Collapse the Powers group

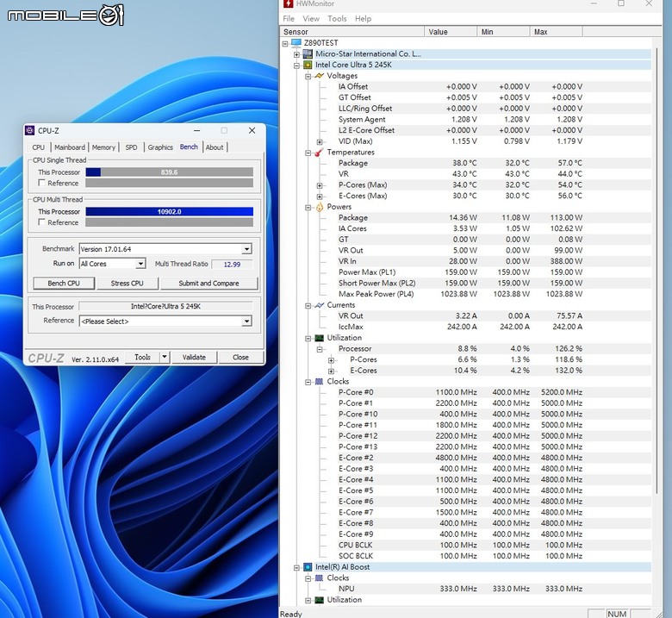[x=308, y=208]
